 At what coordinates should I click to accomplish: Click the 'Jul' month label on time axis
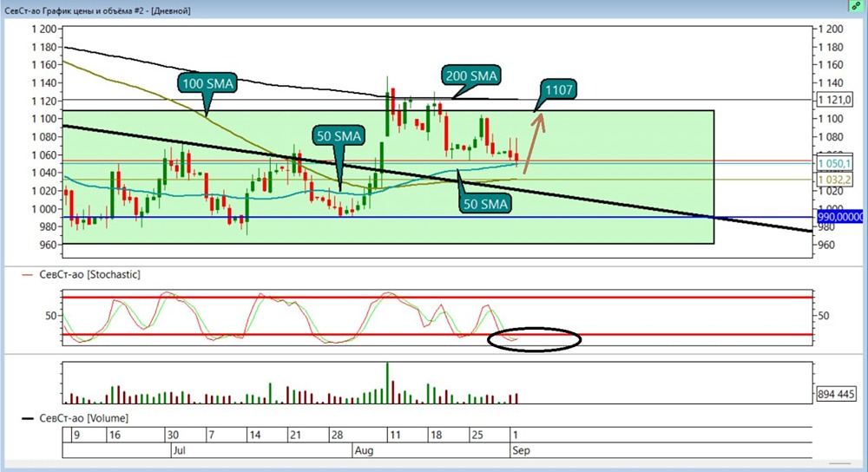[179, 450]
